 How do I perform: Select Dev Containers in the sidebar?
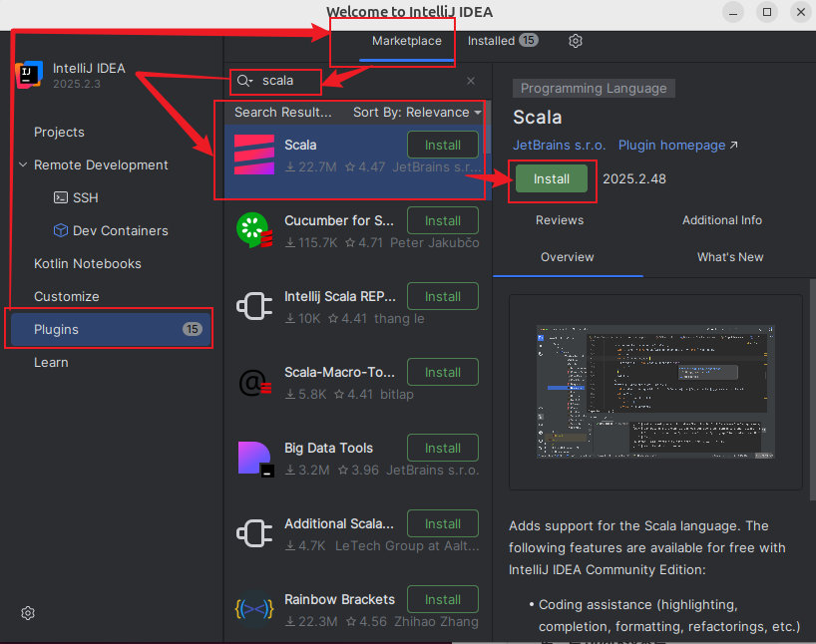click(x=121, y=231)
